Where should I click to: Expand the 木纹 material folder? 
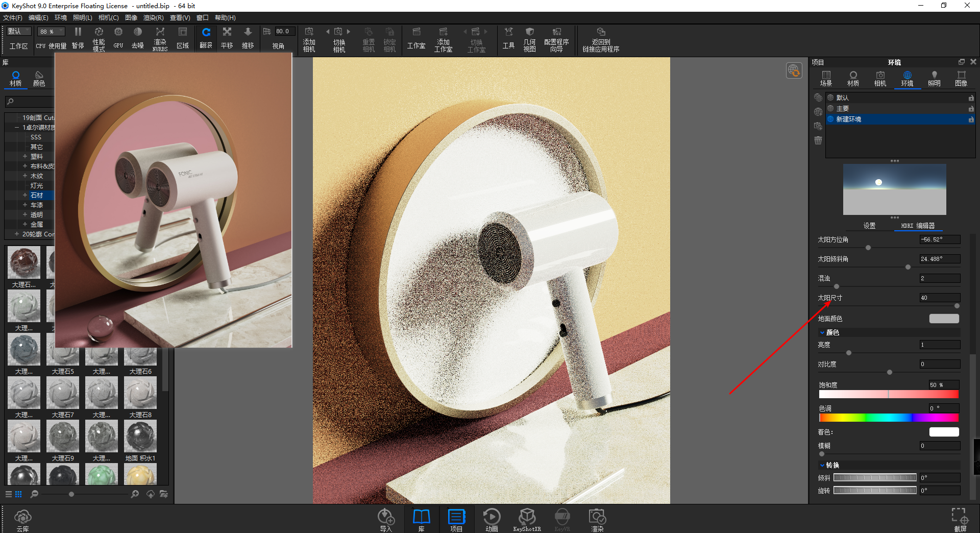[24, 176]
